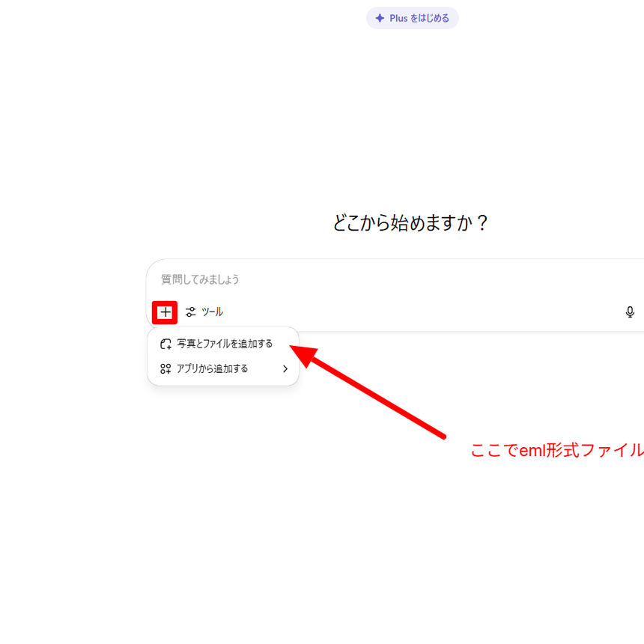644x644 pixels.
Task: Click the red ここでeml形式ファイル annotation text
Action: (x=556, y=450)
